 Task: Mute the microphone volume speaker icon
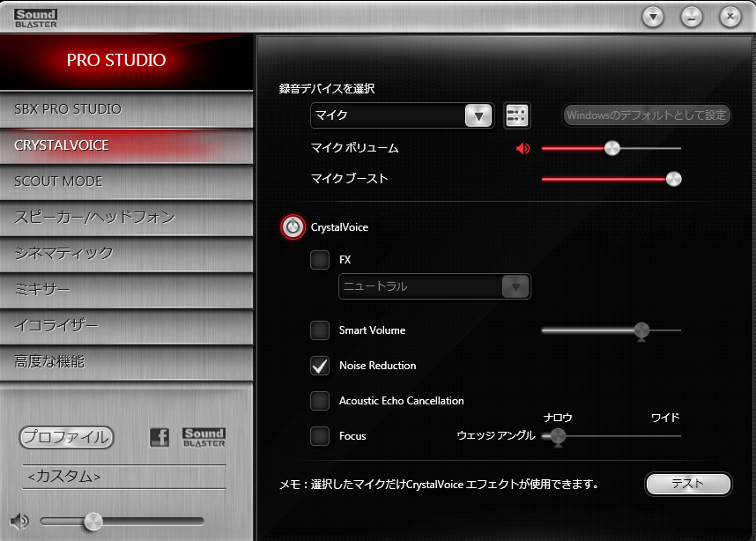[523, 149]
